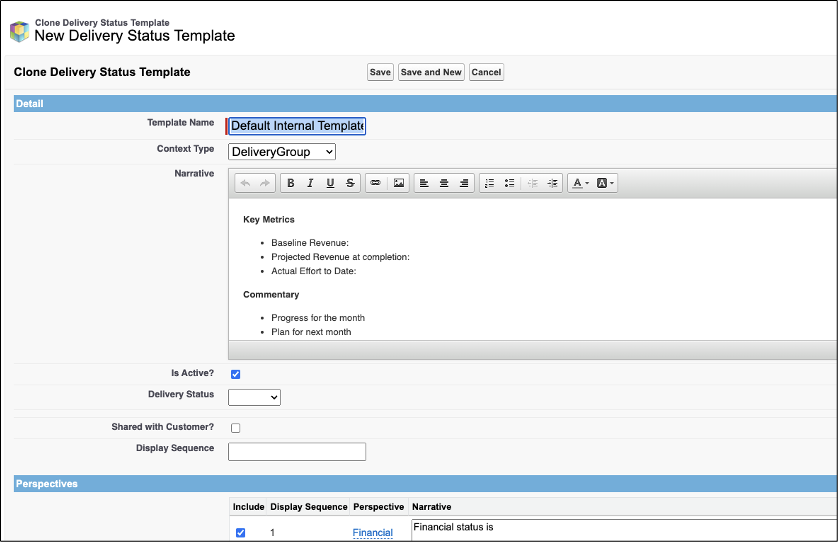This screenshot has width=838, height=542.
Task: Click the 'Key Metrics' heading in the narrative
Action: [269, 220]
